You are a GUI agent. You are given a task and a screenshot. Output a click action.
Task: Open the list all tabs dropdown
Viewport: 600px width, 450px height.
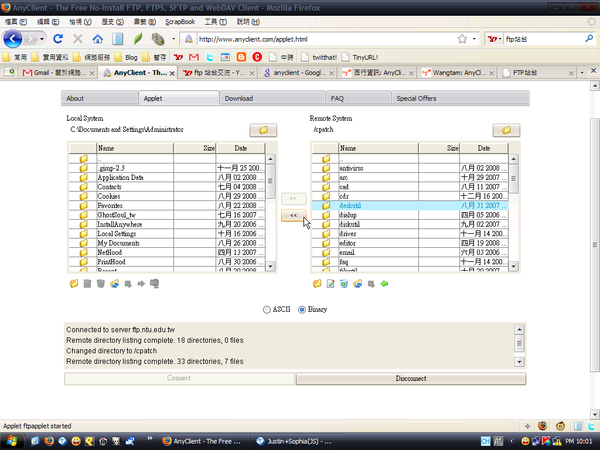tap(582, 72)
